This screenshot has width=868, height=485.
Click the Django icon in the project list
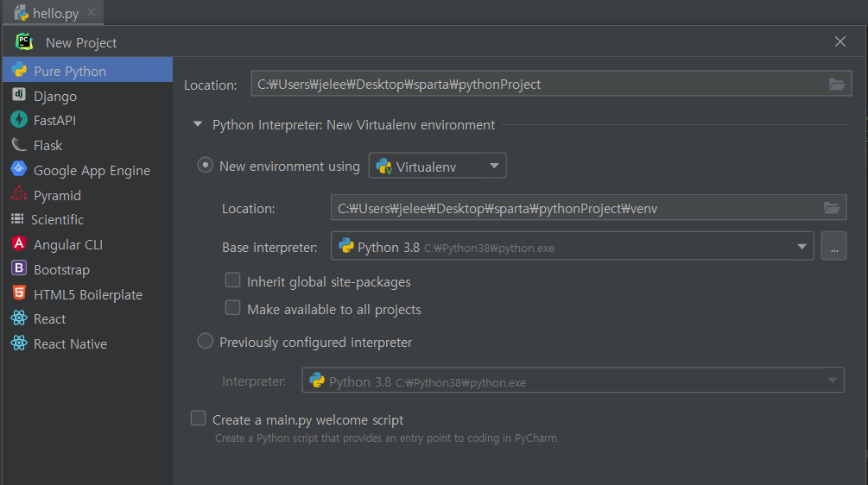(x=19, y=95)
